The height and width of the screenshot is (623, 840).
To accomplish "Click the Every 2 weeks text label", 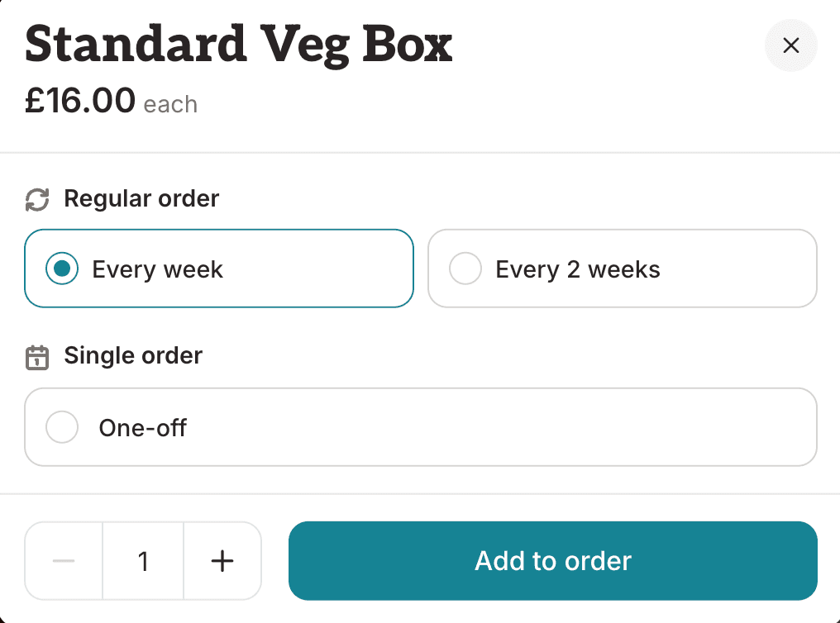I will (x=577, y=269).
